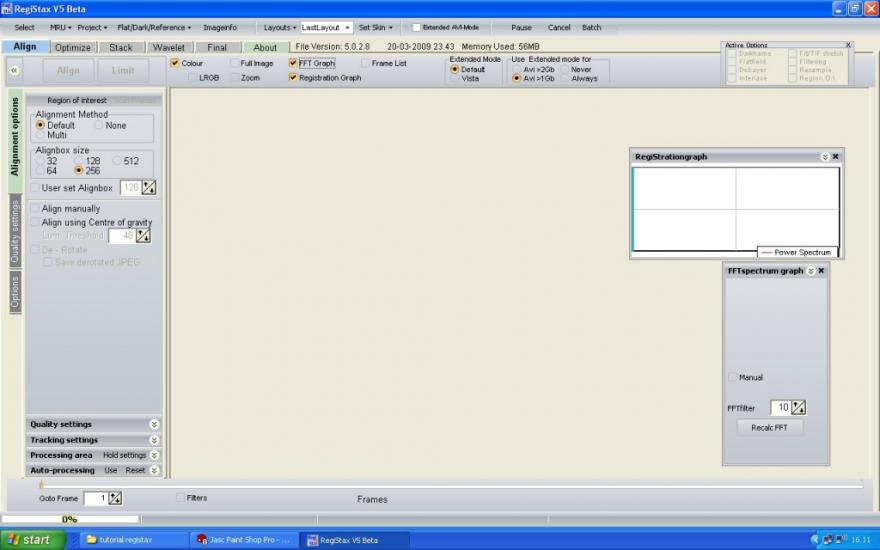
Task: Click the FFTfilter value stepper icon
Action: tap(799, 407)
